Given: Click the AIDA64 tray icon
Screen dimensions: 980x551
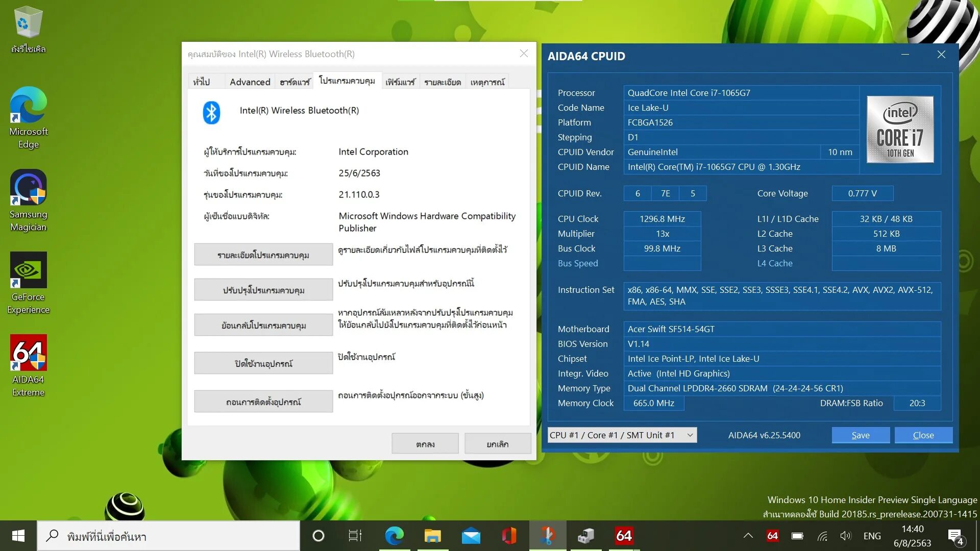Looking at the screenshot, I should (x=772, y=536).
